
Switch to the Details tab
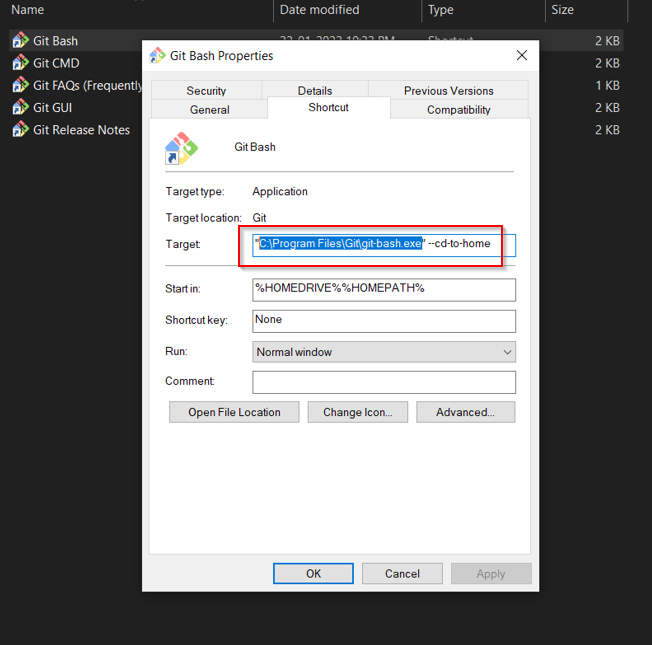pos(315,90)
